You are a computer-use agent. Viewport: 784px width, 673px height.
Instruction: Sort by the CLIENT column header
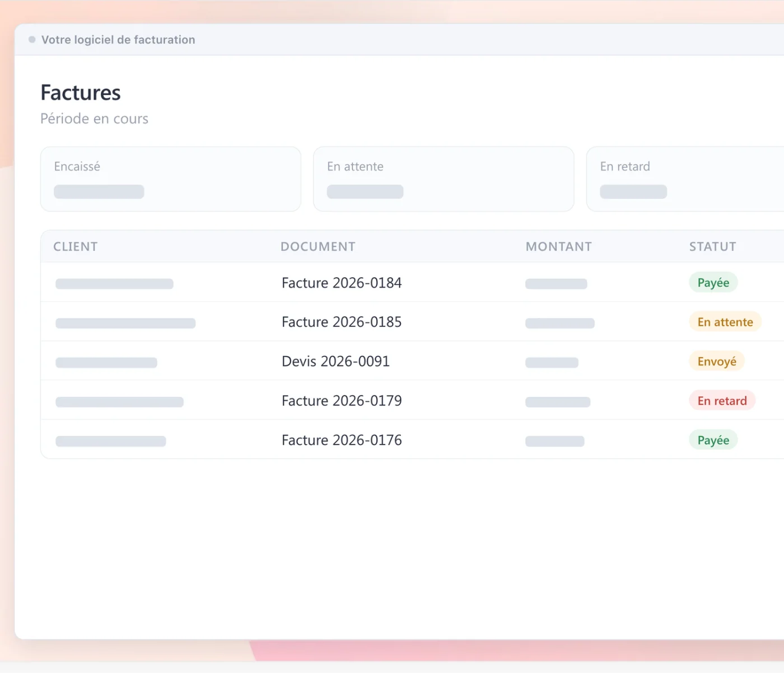[76, 246]
